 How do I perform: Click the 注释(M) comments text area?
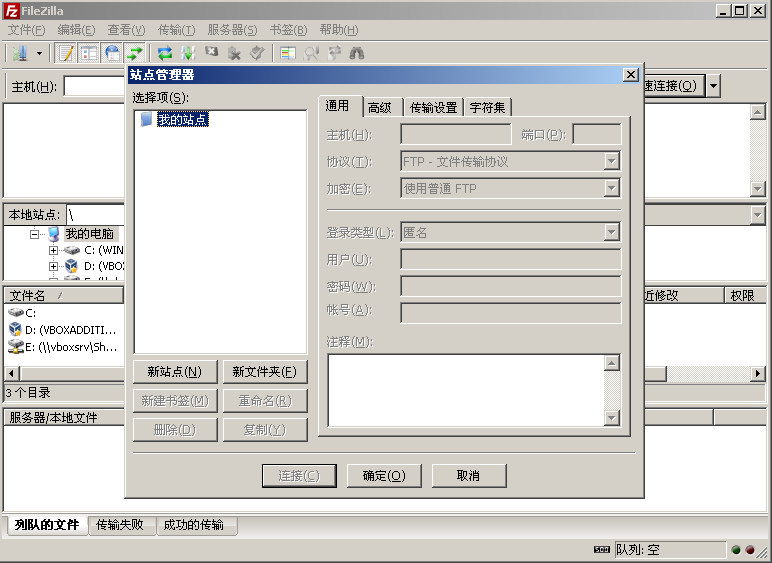(466, 390)
